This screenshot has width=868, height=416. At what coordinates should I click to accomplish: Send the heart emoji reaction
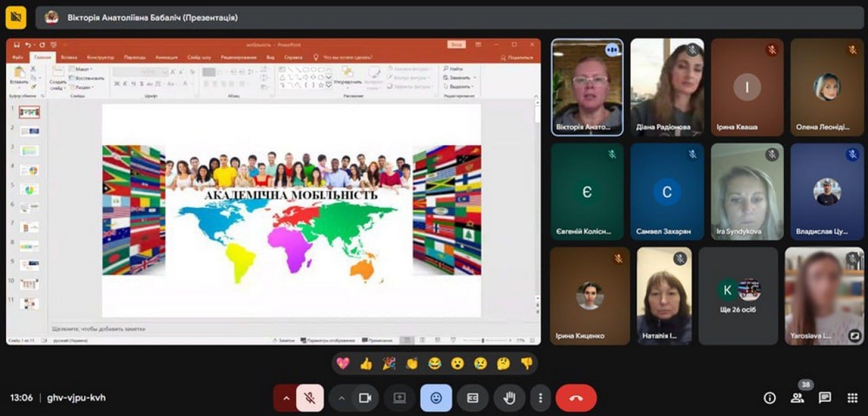(343, 363)
